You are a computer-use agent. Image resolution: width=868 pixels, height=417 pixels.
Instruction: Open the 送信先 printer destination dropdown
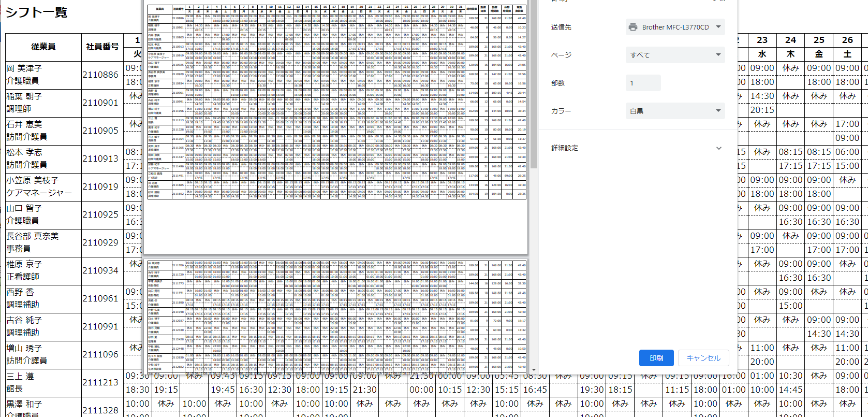tap(675, 27)
